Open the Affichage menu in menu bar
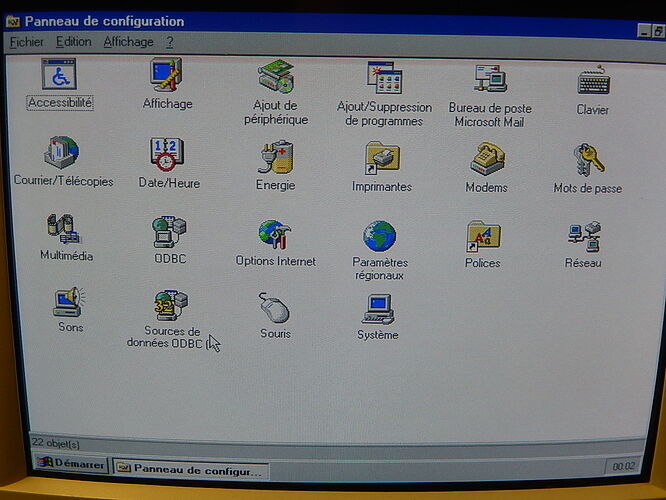 point(128,42)
